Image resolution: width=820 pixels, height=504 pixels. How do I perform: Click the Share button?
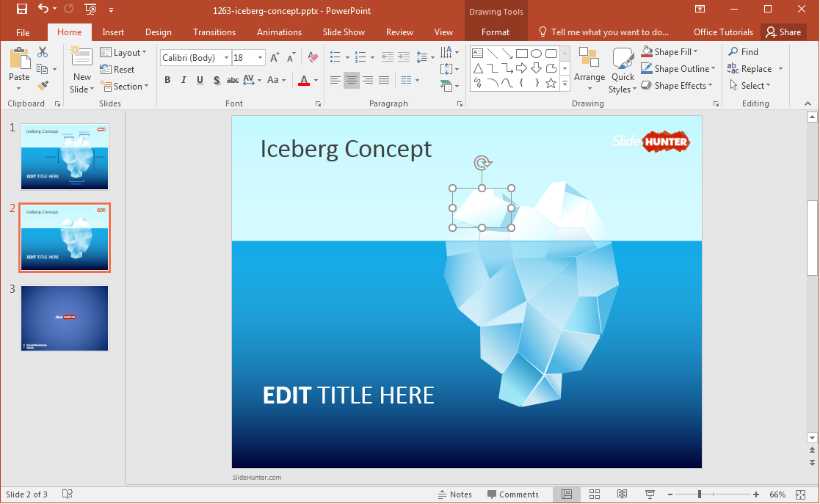point(783,32)
